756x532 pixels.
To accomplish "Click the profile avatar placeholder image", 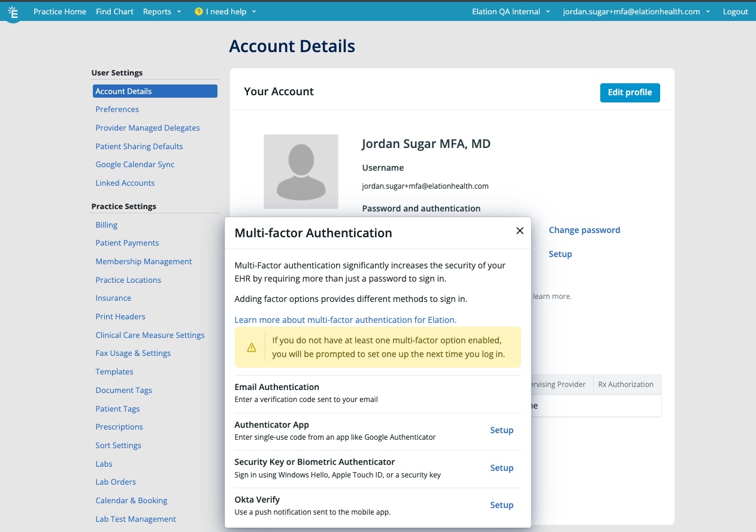I will pos(301,171).
